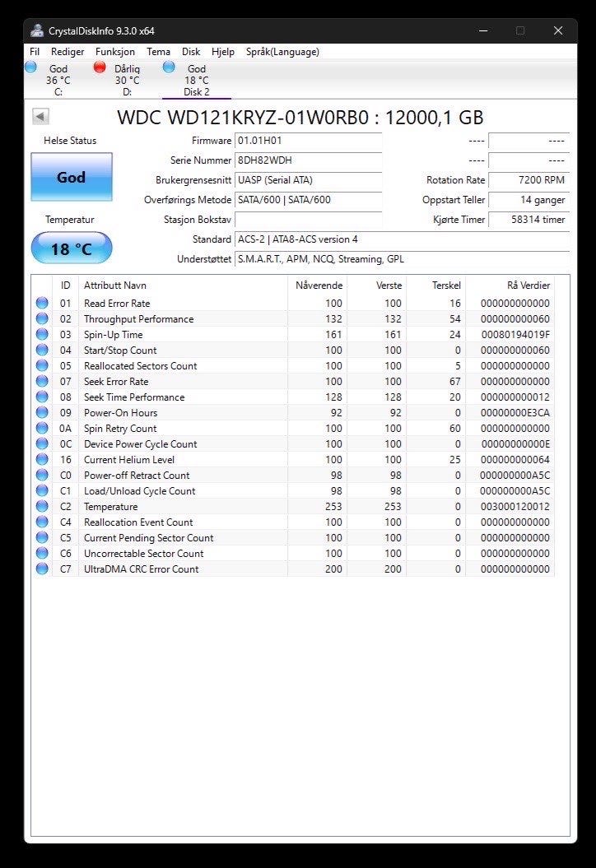Close the CrystalDiskInfo window
Screen dimensions: 596x868
(x=558, y=31)
